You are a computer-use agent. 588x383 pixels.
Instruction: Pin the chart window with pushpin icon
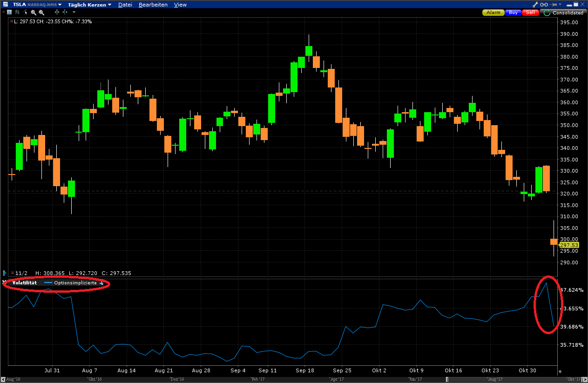pyautogui.click(x=553, y=4)
